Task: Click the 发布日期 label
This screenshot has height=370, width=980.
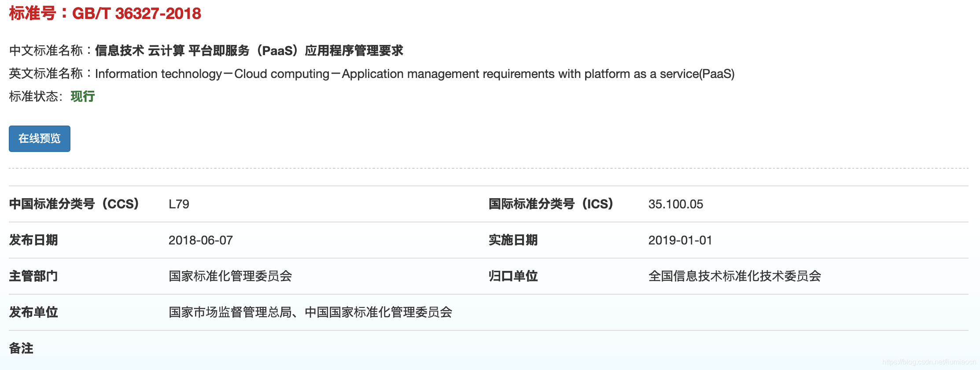Action: (33, 240)
